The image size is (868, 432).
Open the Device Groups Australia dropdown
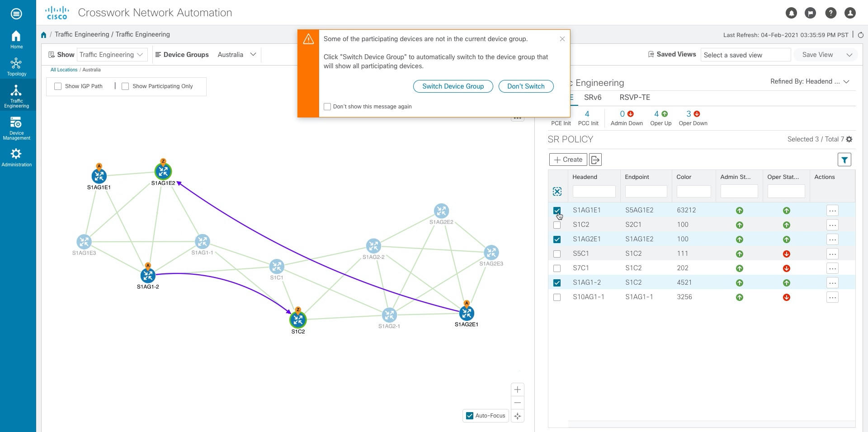[236, 55]
